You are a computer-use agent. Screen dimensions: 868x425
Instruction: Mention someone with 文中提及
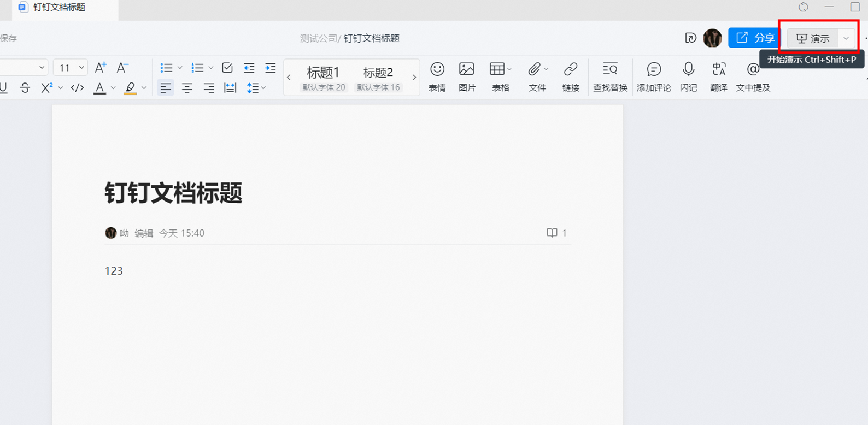click(753, 76)
